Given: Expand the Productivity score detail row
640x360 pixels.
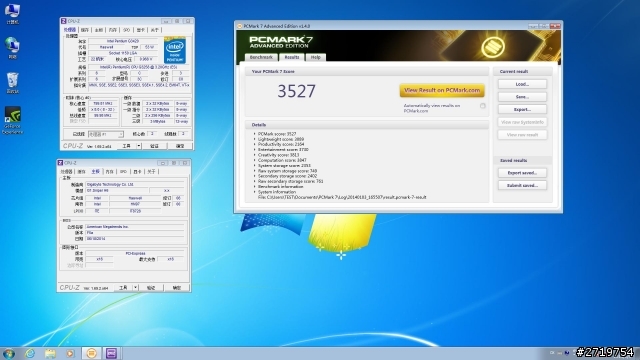Looking at the screenshot, I should pos(255,144).
